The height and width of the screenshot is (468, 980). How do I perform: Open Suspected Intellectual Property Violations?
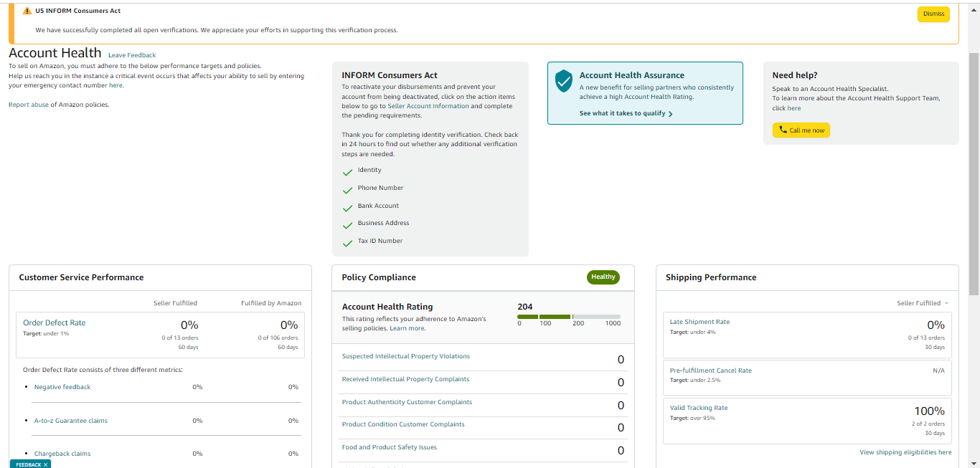pos(406,356)
